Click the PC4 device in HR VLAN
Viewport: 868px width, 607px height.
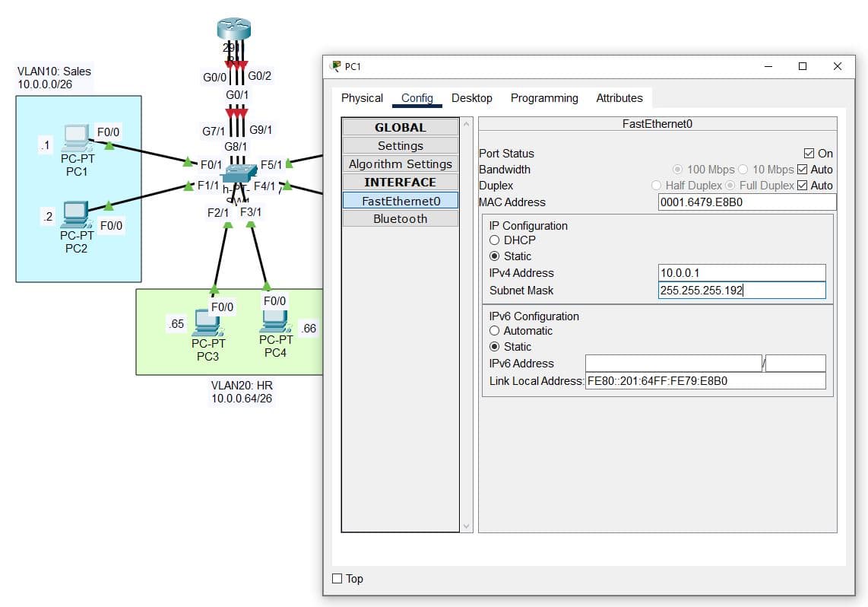pos(274,321)
